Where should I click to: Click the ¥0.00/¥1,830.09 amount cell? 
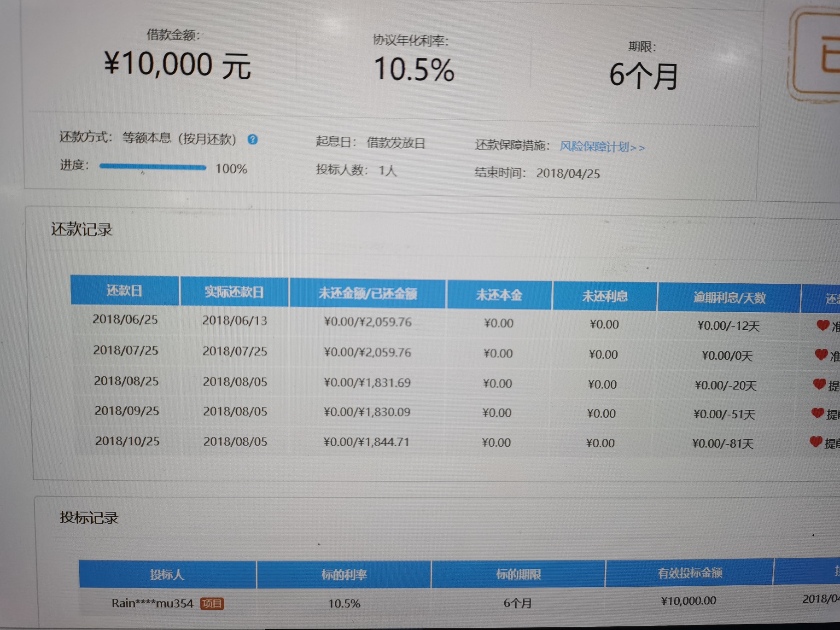[x=367, y=412]
